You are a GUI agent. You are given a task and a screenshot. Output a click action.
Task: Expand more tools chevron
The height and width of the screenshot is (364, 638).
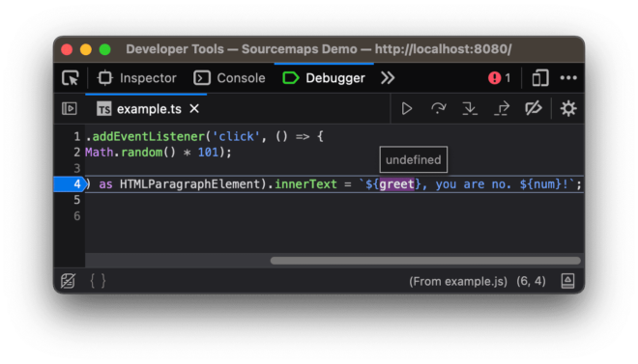coord(388,78)
